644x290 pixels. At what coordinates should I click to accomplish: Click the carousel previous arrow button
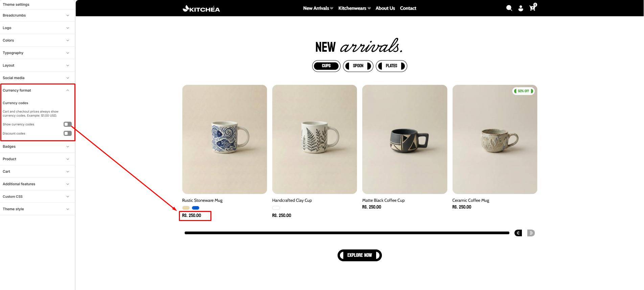point(518,233)
